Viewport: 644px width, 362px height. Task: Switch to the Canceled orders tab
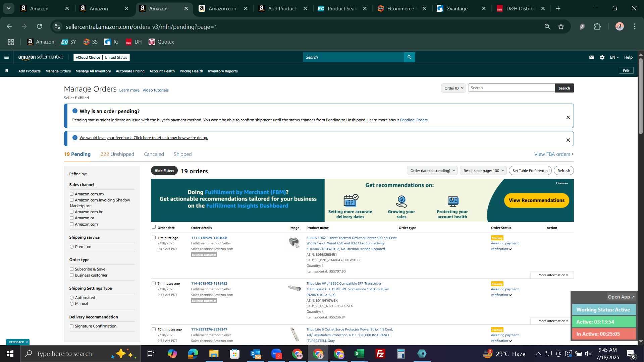(154, 154)
